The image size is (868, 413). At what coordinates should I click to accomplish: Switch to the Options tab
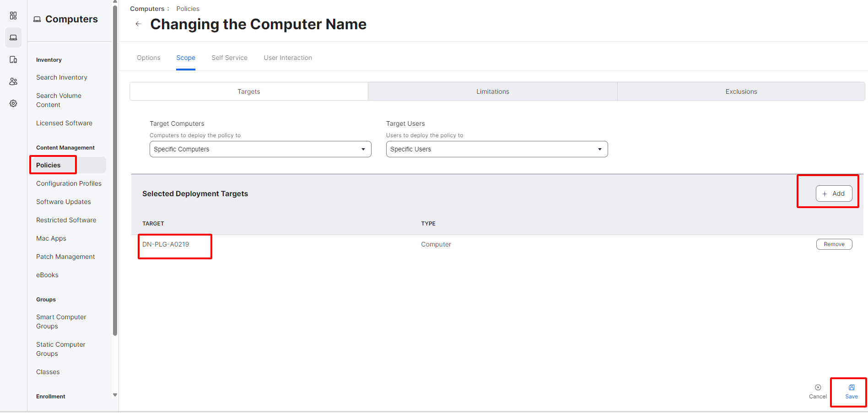pos(148,58)
